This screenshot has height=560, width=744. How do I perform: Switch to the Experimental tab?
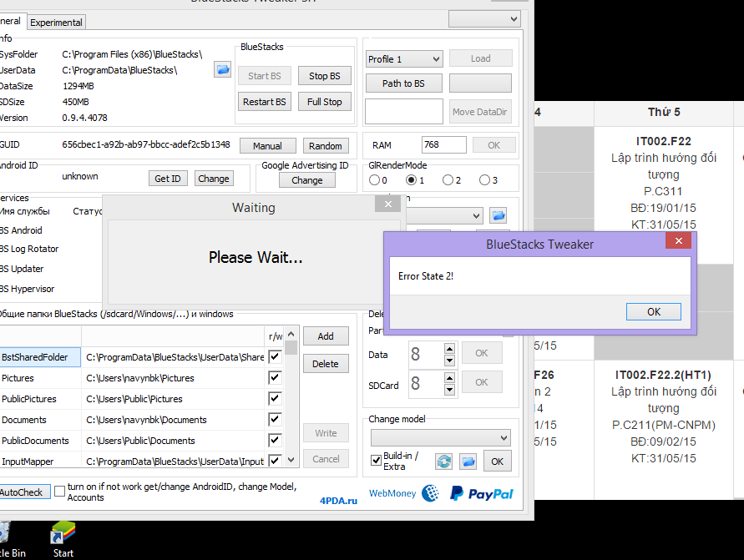pyautogui.click(x=56, y=23)
